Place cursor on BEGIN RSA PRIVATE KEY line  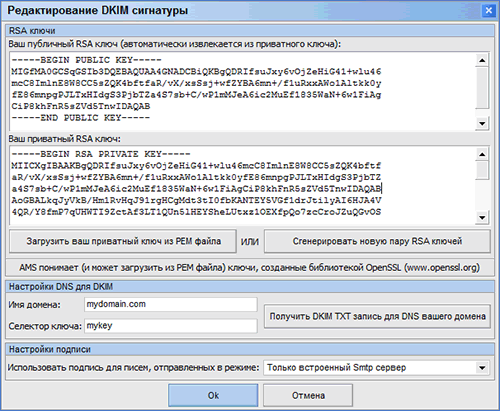pos(101,154)
